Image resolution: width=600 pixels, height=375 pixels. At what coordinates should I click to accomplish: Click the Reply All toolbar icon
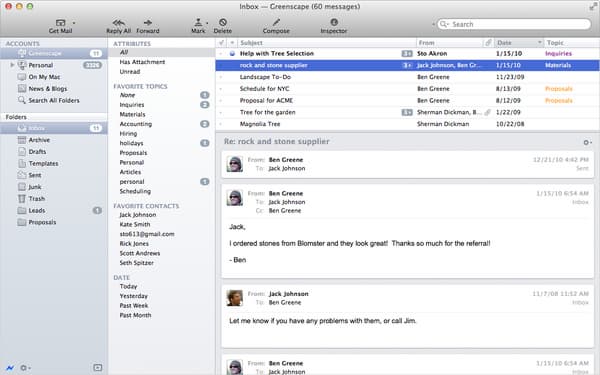tap(119, 23)
